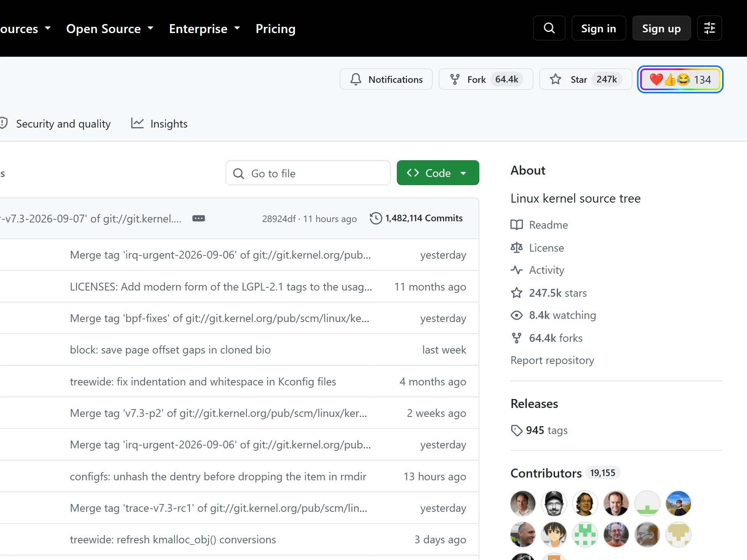Expand the Enterprise menu
This screenshot has height=560, width=747.
(204, 28)
